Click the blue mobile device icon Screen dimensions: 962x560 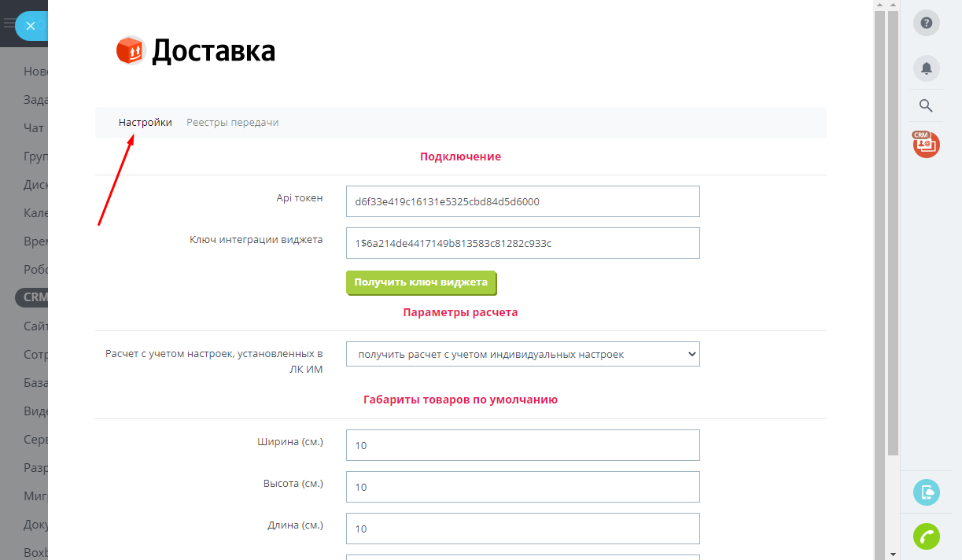(x=926, y=492)
